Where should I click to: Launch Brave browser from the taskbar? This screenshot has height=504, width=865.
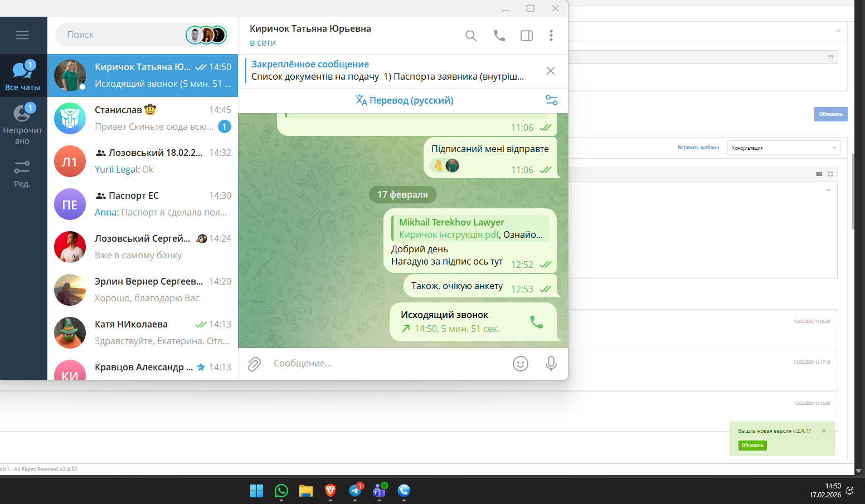click(x=331, y=491)
